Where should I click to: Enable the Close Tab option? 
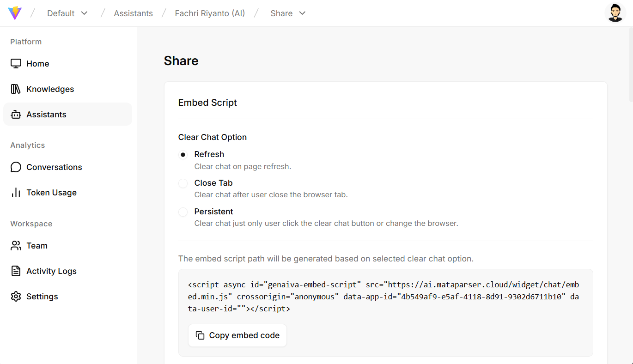point(183,183)
